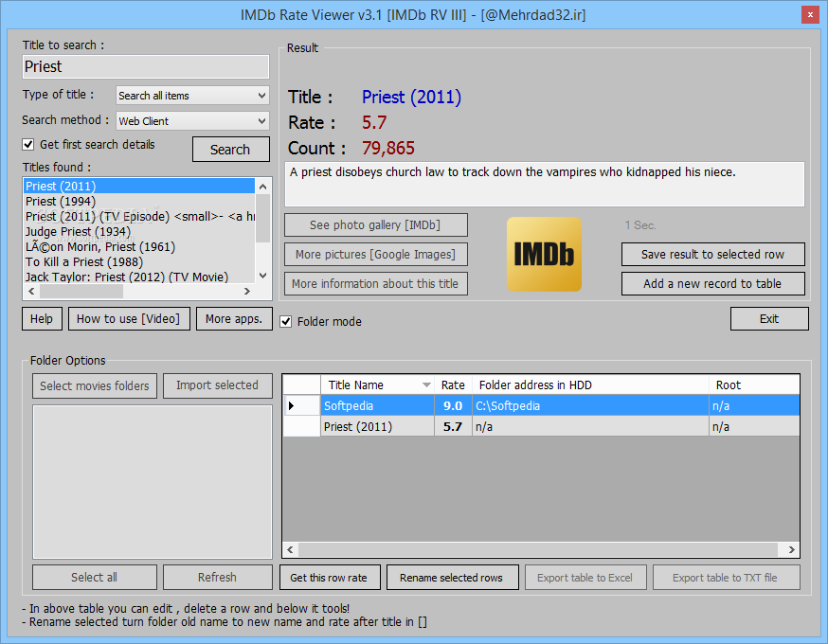Click the Rate column header
The image size is (828, 644).
453,385
